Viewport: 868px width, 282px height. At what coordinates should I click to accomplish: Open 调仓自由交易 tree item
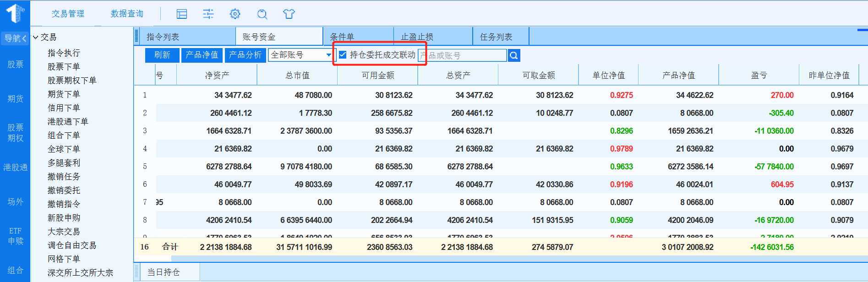point(72,245)
